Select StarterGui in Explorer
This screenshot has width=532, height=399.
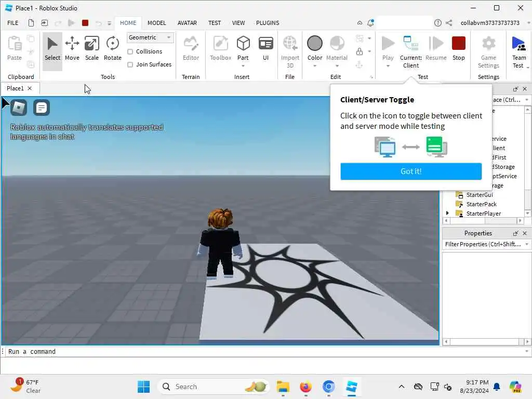(480, 195)
